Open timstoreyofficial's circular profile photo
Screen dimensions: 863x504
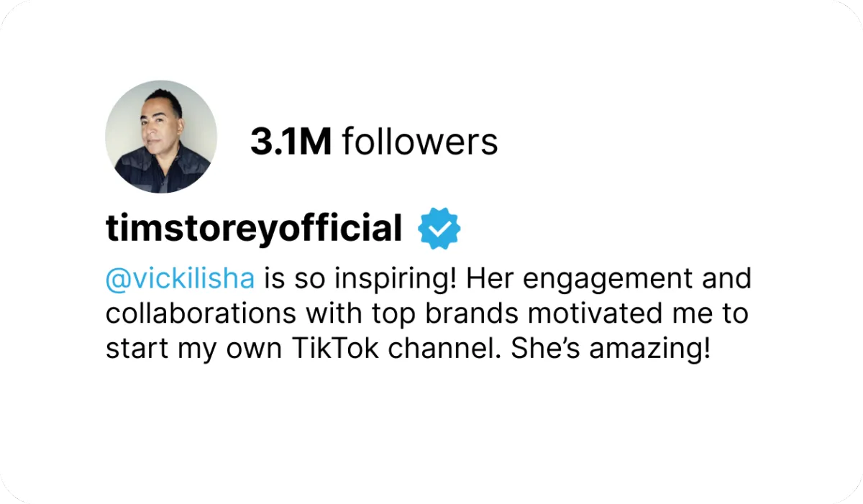point(161,137)
